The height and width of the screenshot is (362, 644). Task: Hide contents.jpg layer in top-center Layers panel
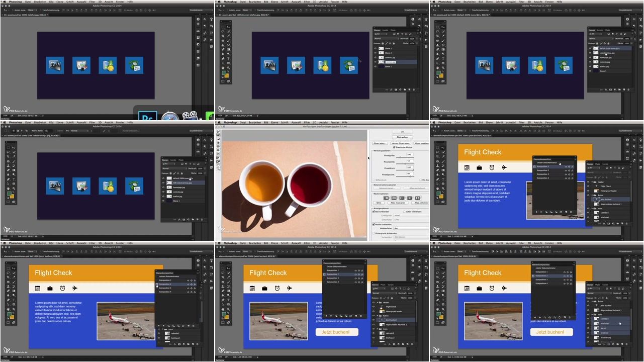pos(375,57)
